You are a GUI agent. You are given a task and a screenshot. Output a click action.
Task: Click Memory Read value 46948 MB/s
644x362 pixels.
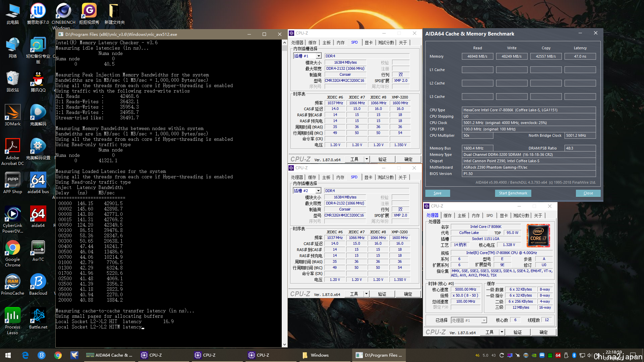click(x=477, y=56)
